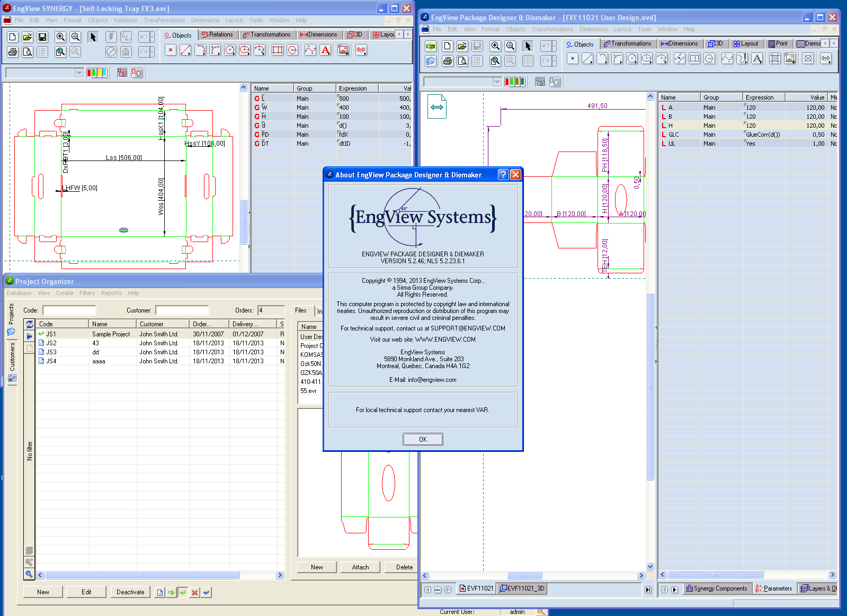The width and height of the screenshot is (847, 616).
Task: Open file using Synergy's folder icon
Action: click(28, 37)
